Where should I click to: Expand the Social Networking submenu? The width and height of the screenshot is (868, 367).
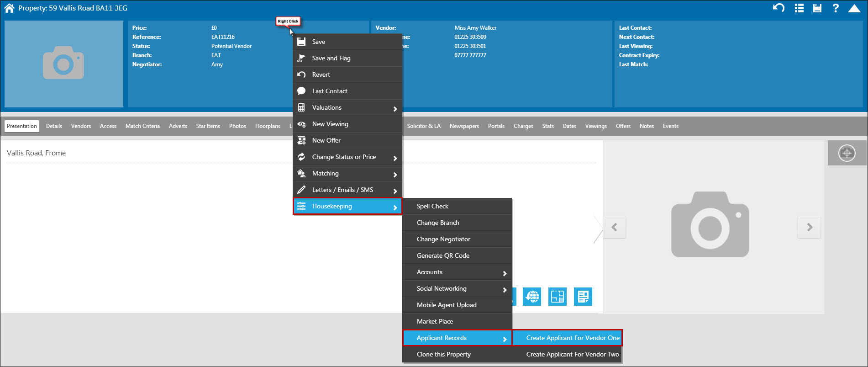(x=457, y=289)
